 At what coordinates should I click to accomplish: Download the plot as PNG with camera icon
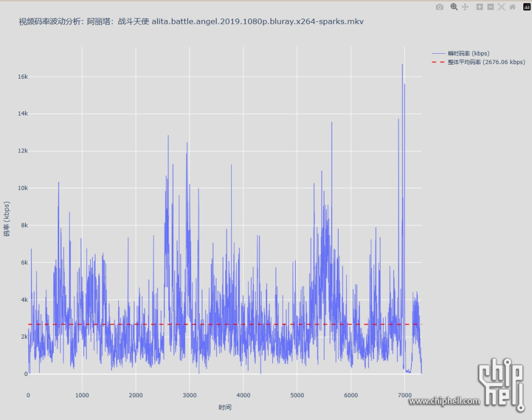click(x=439, y=7)
